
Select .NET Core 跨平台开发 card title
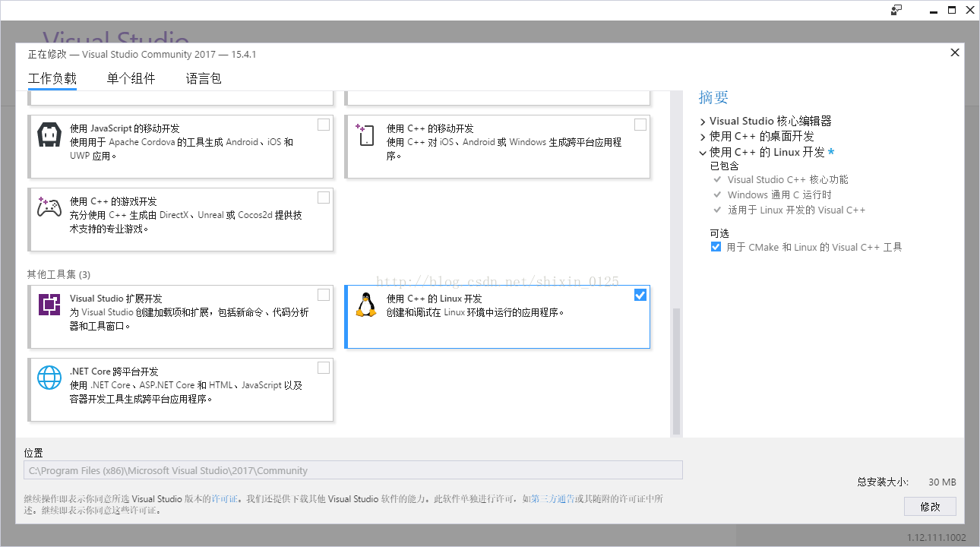pos(114,372)
